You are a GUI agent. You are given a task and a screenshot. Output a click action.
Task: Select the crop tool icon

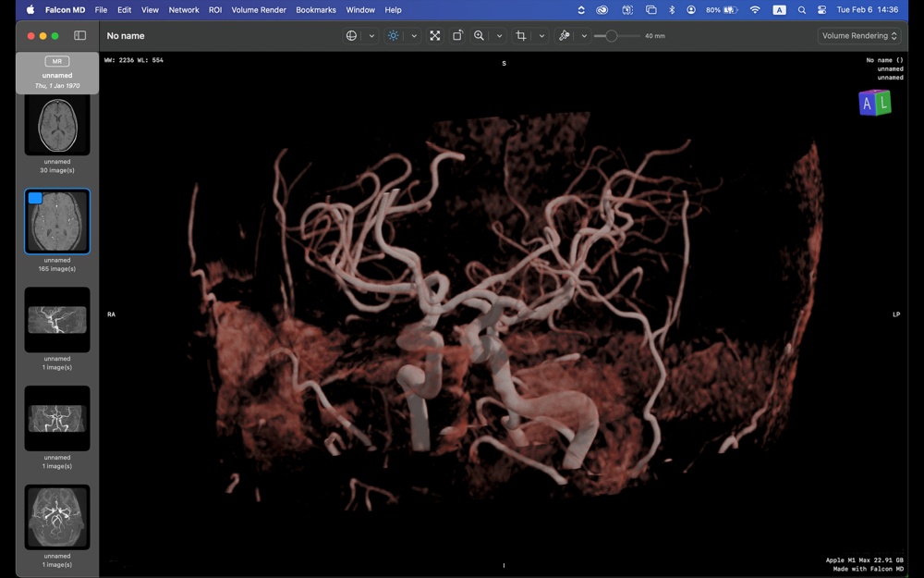click(521, 36)
